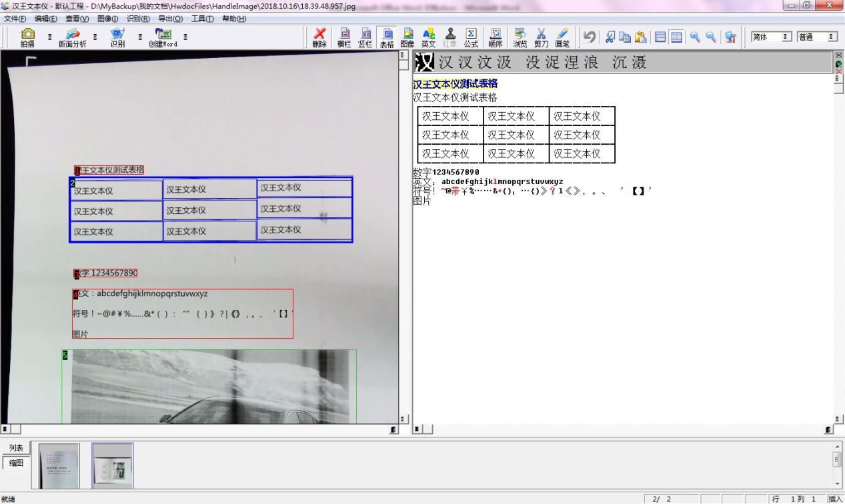Select the 画笔 brush tool
Viewport: 845px width, 504px height.
[x=562, y=37]
